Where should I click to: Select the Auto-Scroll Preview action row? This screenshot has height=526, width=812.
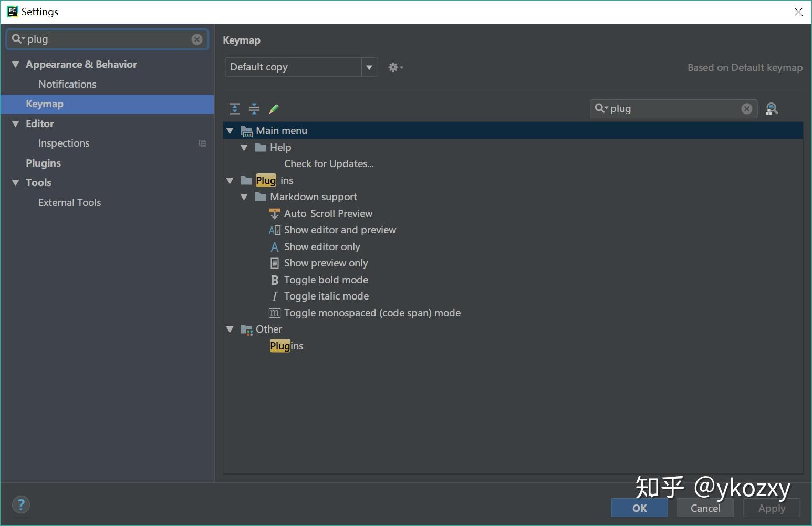click(328, 214)
